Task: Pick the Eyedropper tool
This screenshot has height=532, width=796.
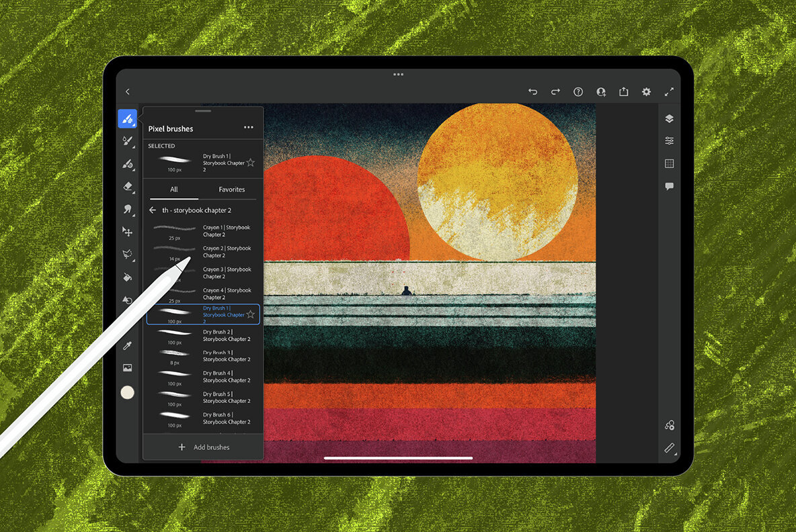Action: click(128, 345)
